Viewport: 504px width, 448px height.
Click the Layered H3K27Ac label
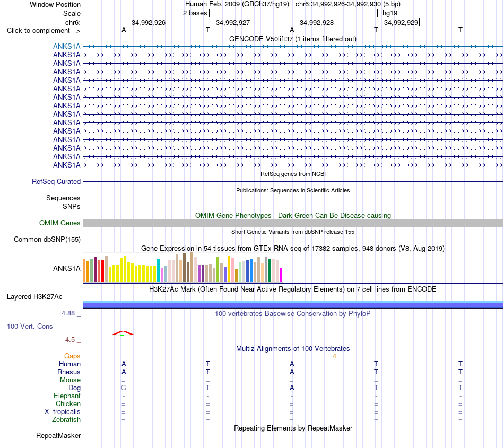coord(34,297)
